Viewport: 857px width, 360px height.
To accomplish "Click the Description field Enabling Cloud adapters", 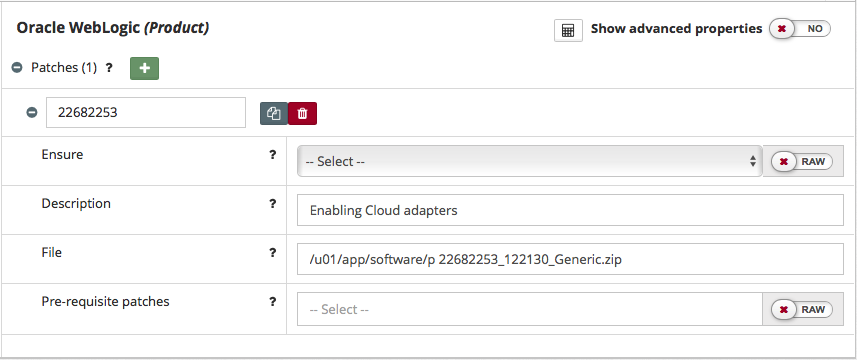I will click(x=570, y=210).
